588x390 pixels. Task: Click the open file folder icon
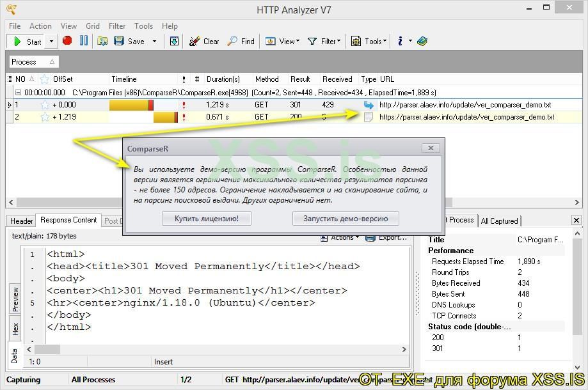(x=102, y=41)
